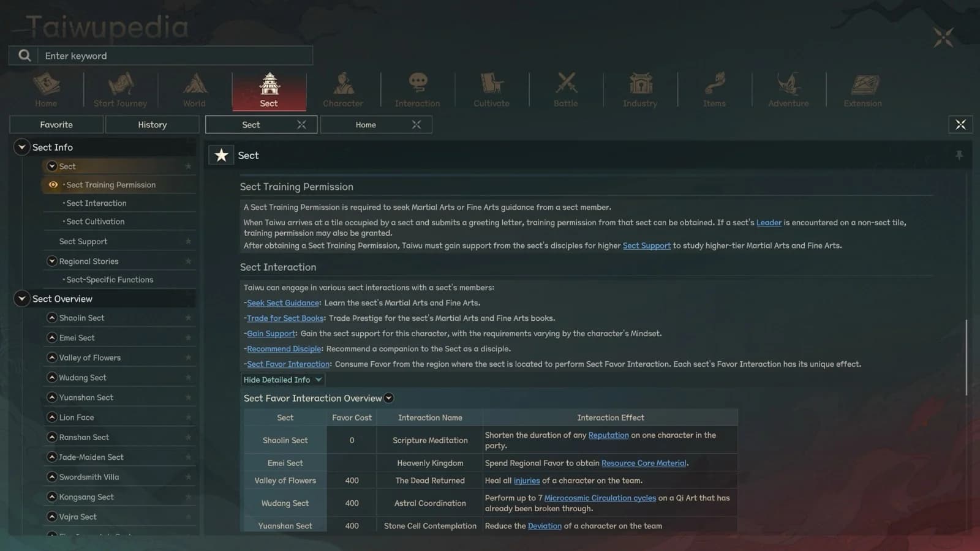The width and height of the screenshot is (980, 551).
Task: Close the Sect page tab
Action: 301,125
